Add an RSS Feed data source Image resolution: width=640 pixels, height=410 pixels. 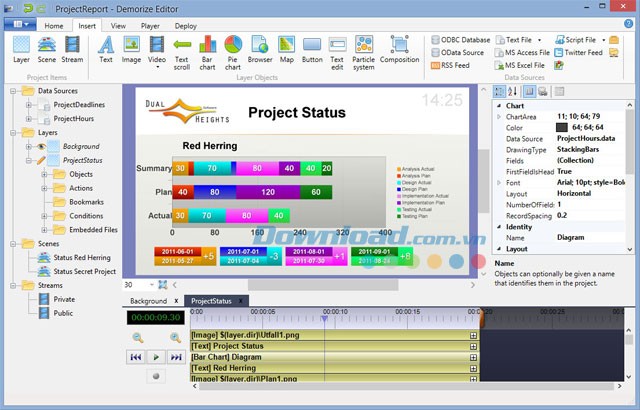pyautogui.click(x=453, y=66)
